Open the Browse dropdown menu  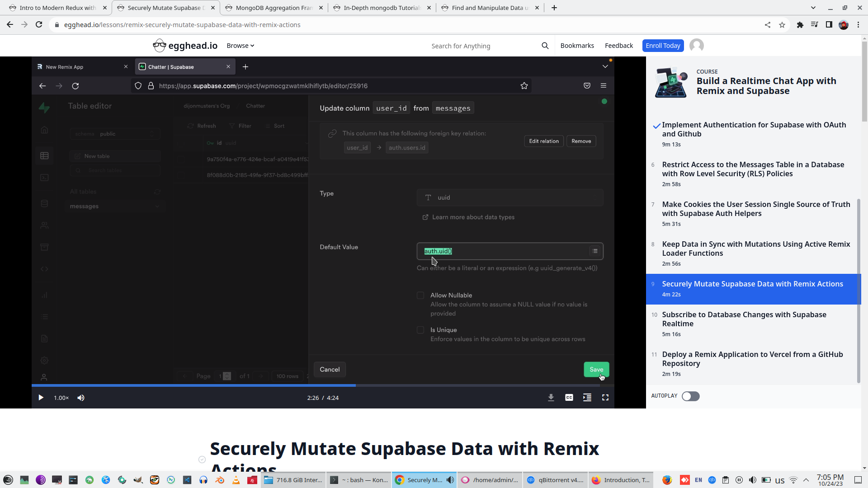[240, 46]
